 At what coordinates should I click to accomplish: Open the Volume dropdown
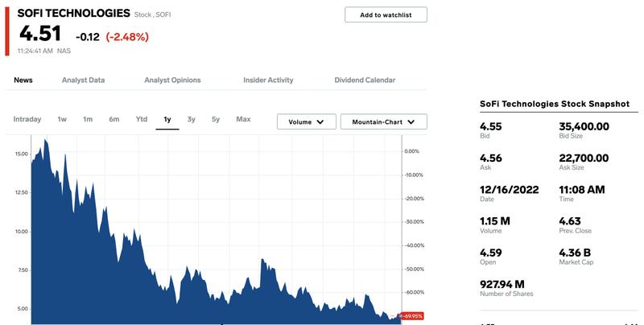coord(307,122)
